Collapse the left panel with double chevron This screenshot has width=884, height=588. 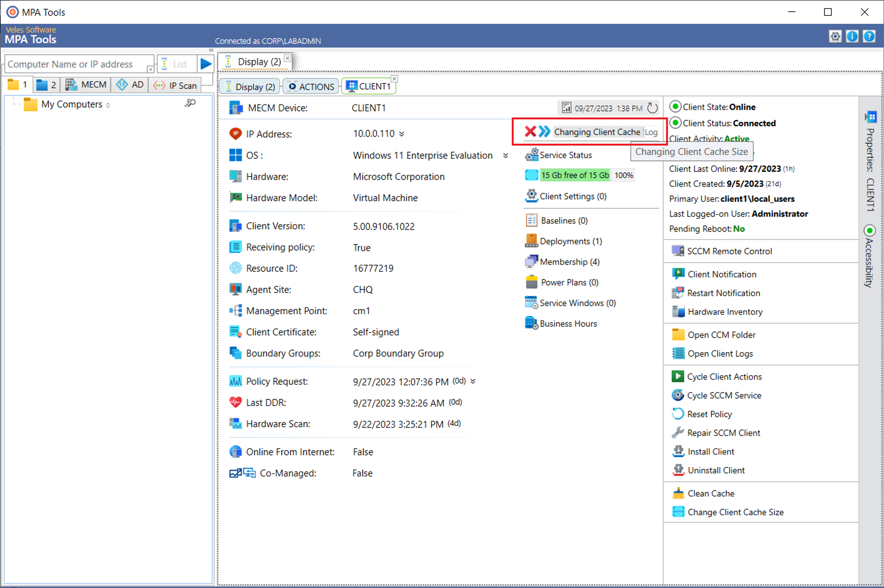tap(211, 50)
